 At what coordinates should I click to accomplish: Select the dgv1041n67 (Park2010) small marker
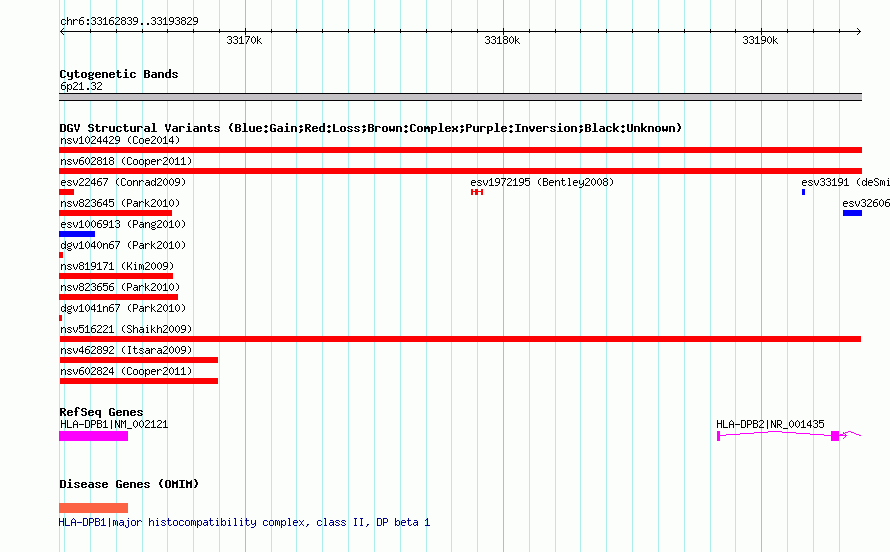click(x=60, y=318)
